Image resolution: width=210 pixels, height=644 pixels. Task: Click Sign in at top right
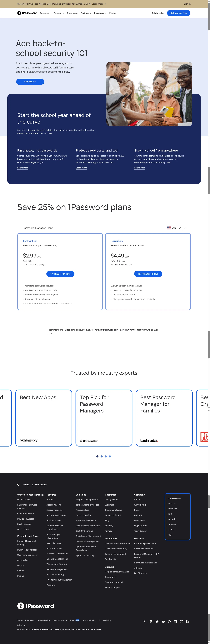(187, 4)
